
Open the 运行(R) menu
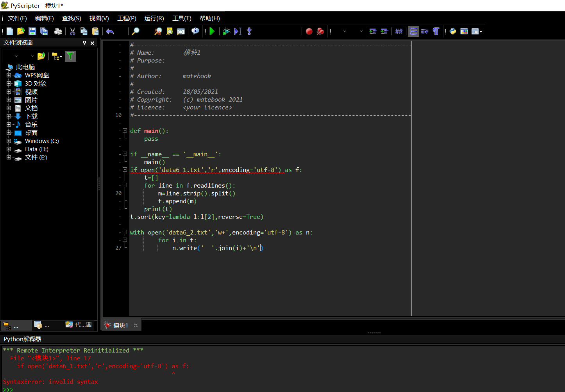[154, 18]
